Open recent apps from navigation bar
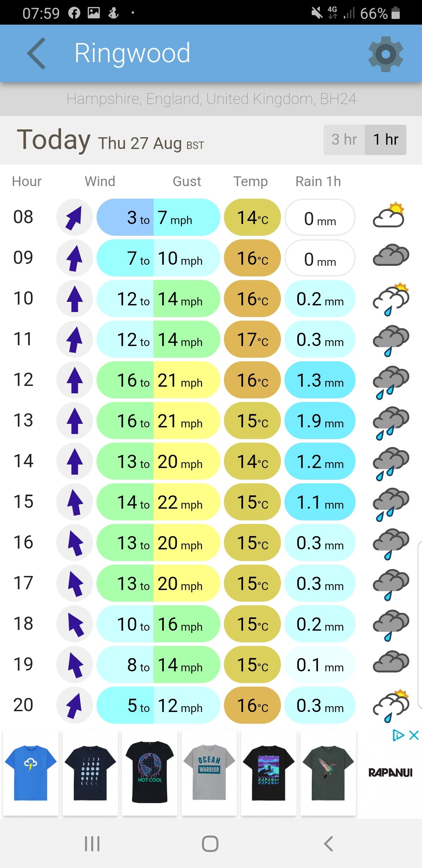Screen dimensions: 422x868 [x=92, y=844]
